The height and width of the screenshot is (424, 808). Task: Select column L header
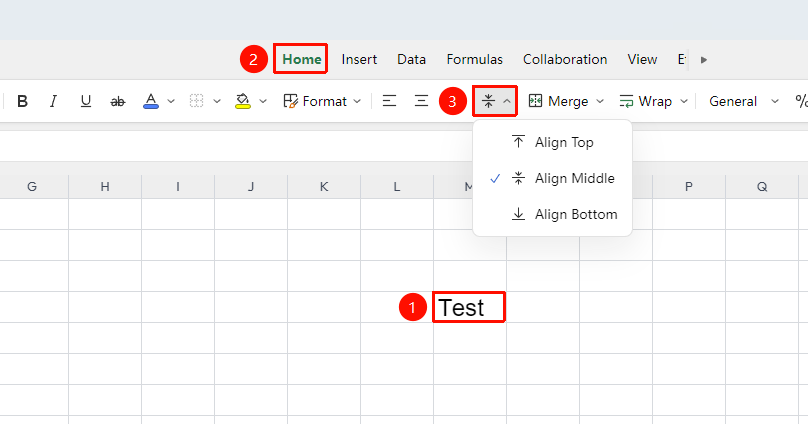click(397, 186)
